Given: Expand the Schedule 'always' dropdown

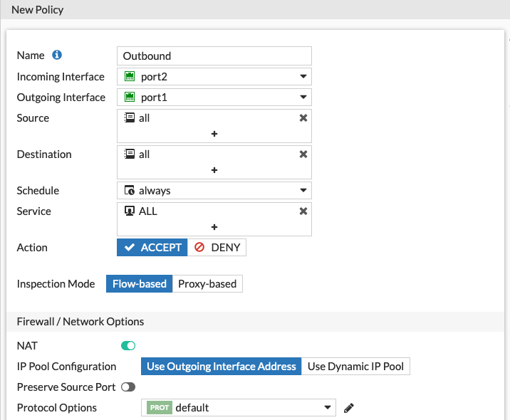Looking at the screenshot, I should [214, 191].
